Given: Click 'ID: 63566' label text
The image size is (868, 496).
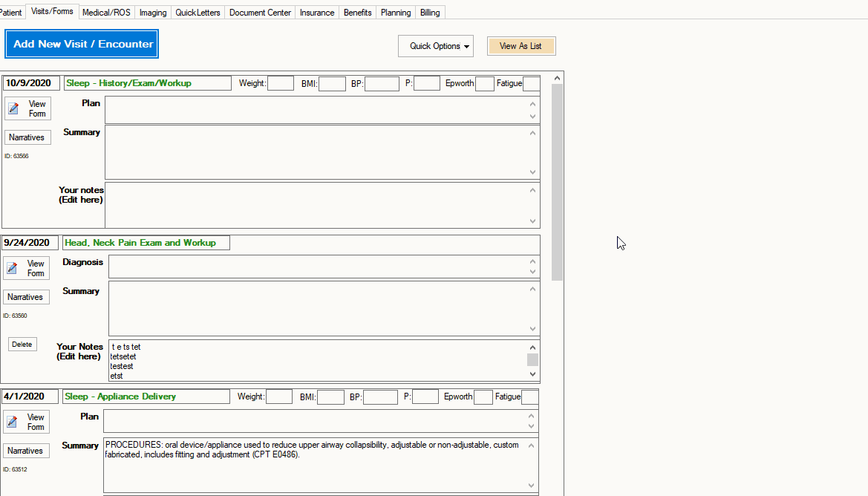Looking at the screenshot, I should click(16, 156).
